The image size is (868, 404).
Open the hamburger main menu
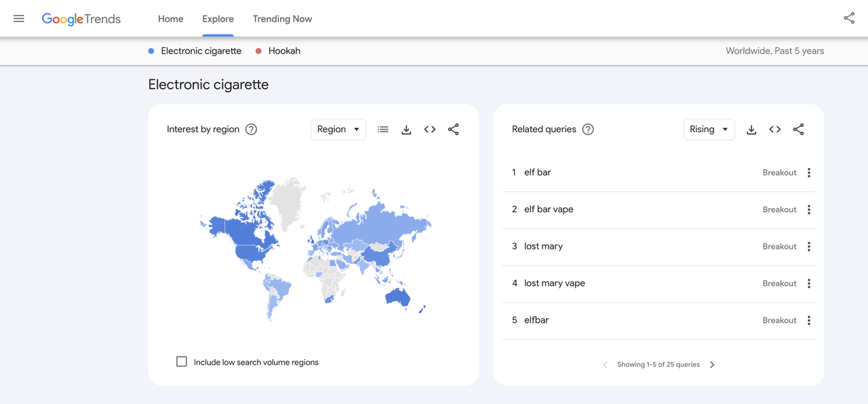coord(19,19)
